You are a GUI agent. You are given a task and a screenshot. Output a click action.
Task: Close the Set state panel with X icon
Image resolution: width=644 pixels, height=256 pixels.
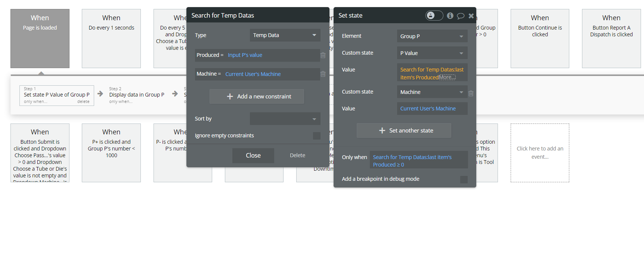coord(471,16)
